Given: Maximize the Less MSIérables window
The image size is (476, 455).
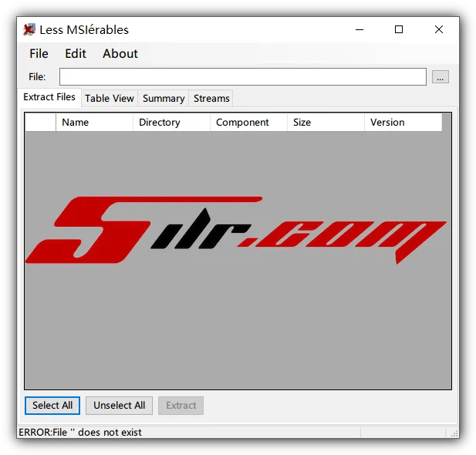Looking at the screenshot, I should [x=399, y=29].
